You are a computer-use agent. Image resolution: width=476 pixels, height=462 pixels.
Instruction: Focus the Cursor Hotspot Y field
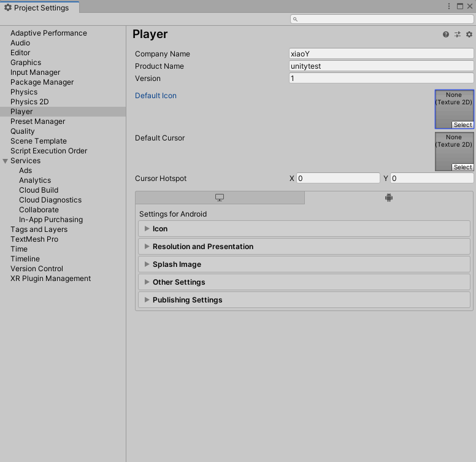[x=432, y=178]
